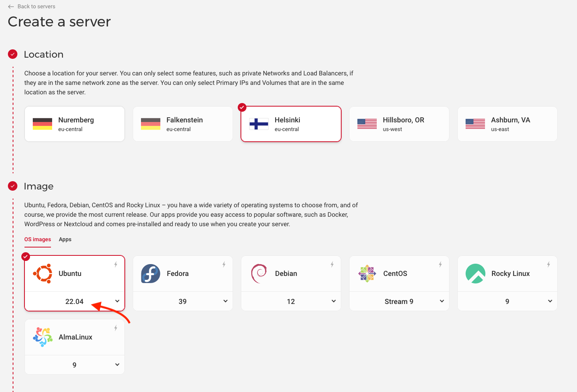Click the CentOS logo icon
The height and width of the screenshot is (392, 577).
367,274
